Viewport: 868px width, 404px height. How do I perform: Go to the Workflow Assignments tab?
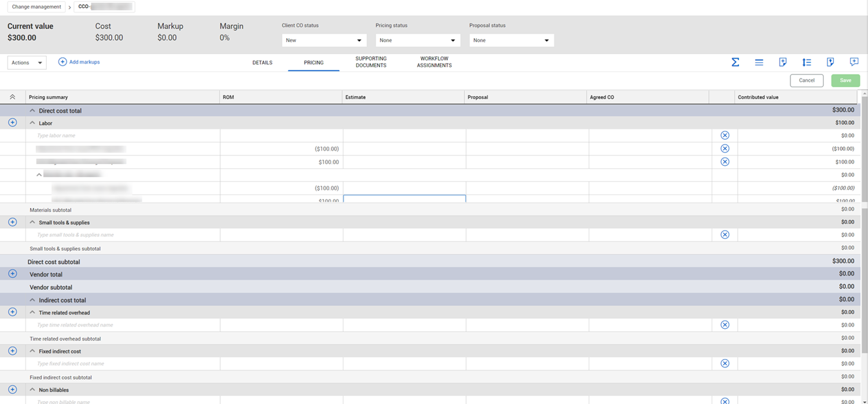434,62
